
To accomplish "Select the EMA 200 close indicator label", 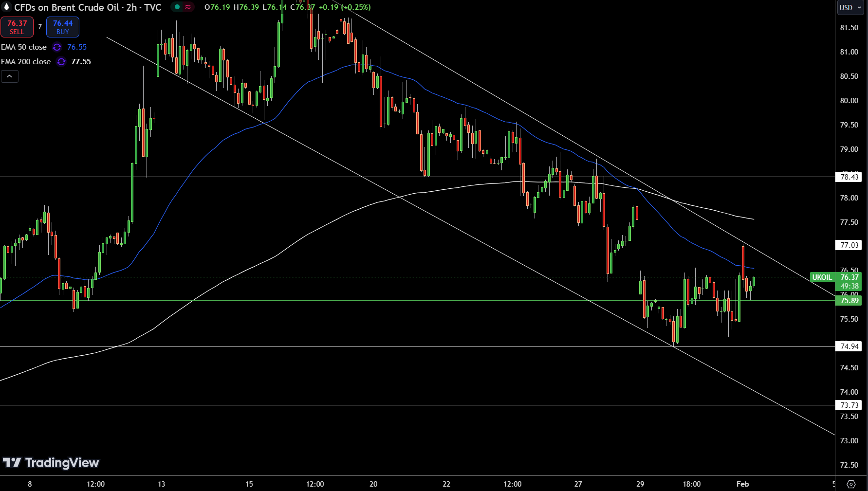I will tap(26, 62).
